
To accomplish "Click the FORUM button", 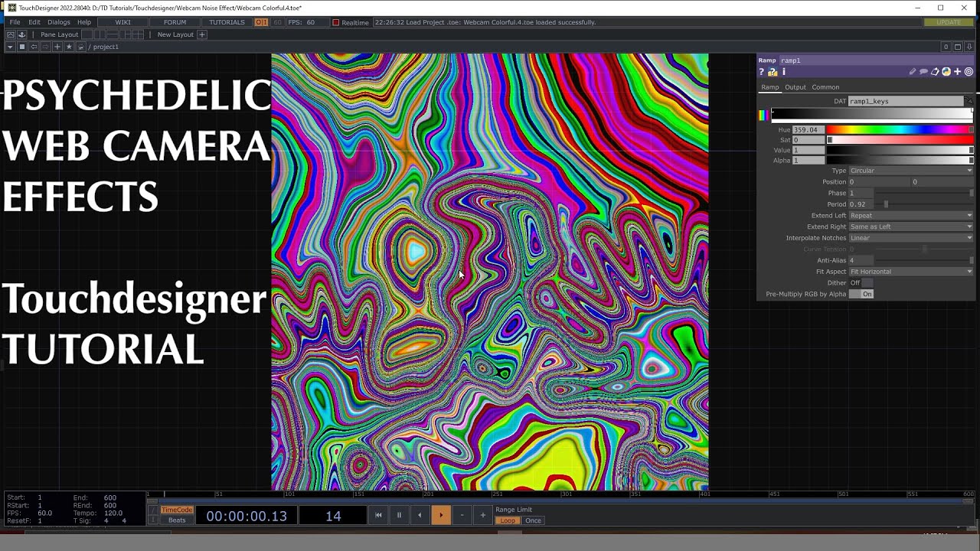I will (x=175, y=22).
